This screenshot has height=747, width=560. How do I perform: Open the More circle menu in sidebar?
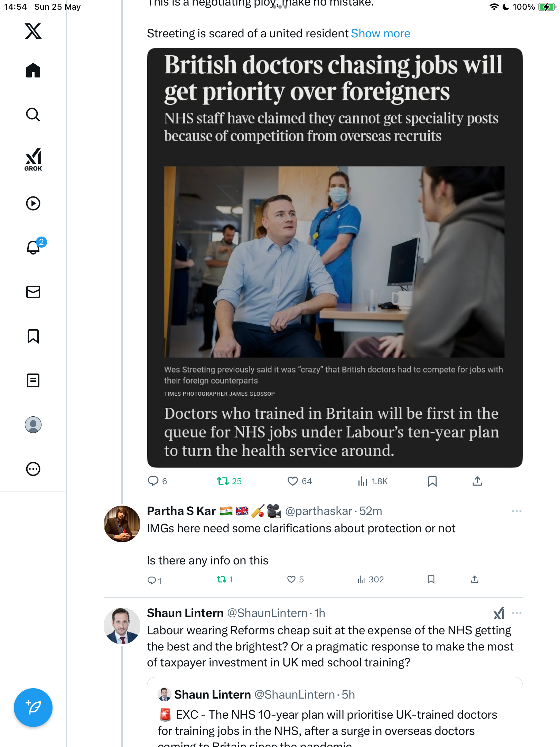click(x=33, y=469)
